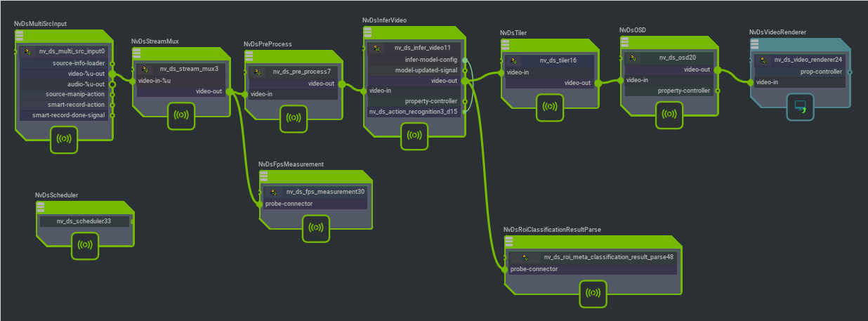
Task: Click the broadcast icon under NvDsStreamMux node
Action: [180, 115]
